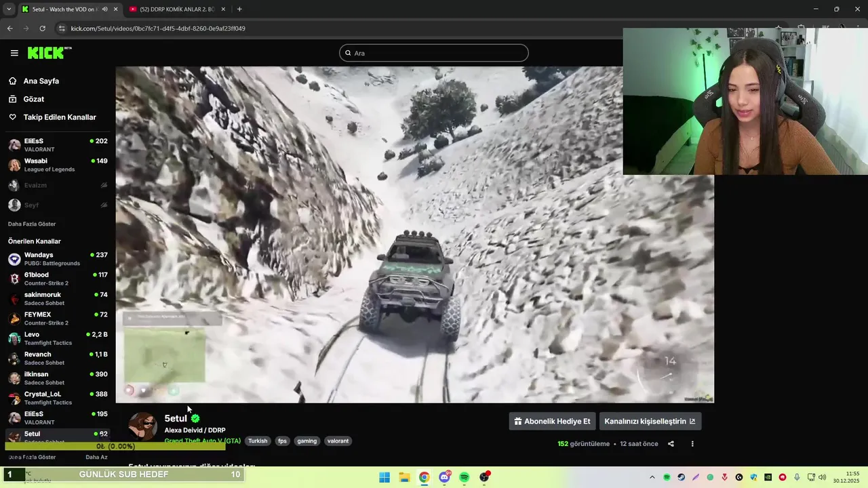
Task: Expand the system tray hidden icons chevron
Action: tap(652, 477)
